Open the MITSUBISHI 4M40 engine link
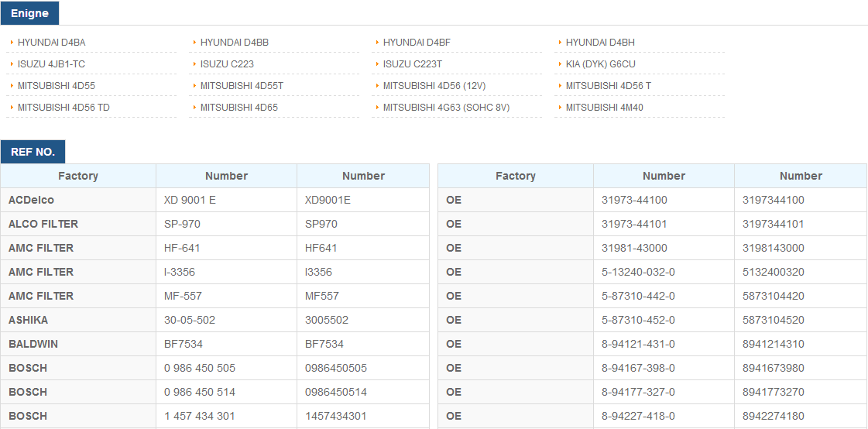This screenshot has width=868, height=429. (x=605, y=107)
